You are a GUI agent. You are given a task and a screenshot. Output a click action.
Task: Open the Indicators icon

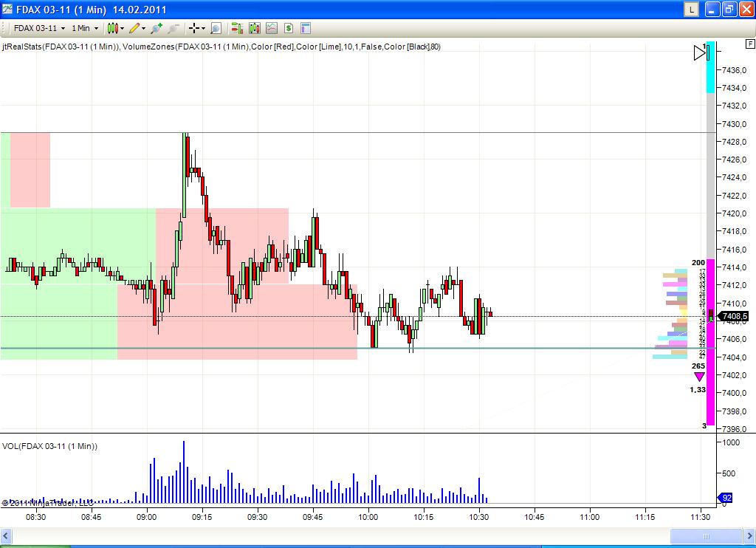pyautogui.click(x=272, y=29)
